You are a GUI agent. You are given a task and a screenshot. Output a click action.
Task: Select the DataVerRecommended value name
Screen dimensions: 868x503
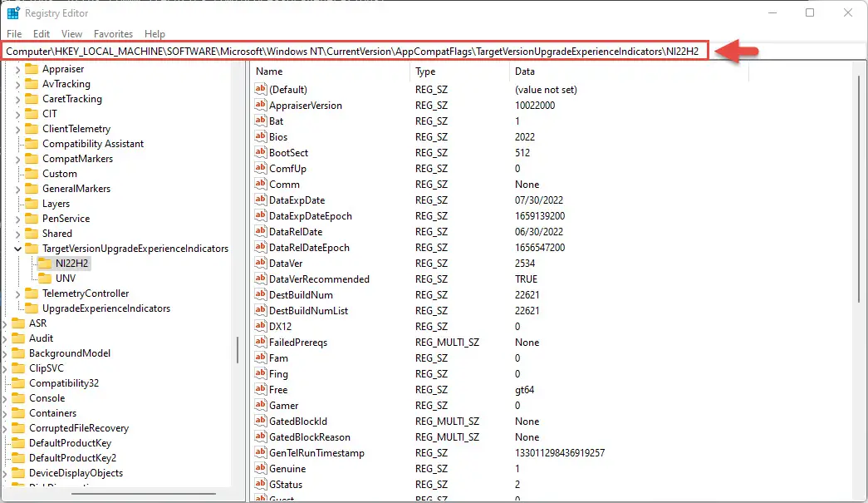(320, 279)
